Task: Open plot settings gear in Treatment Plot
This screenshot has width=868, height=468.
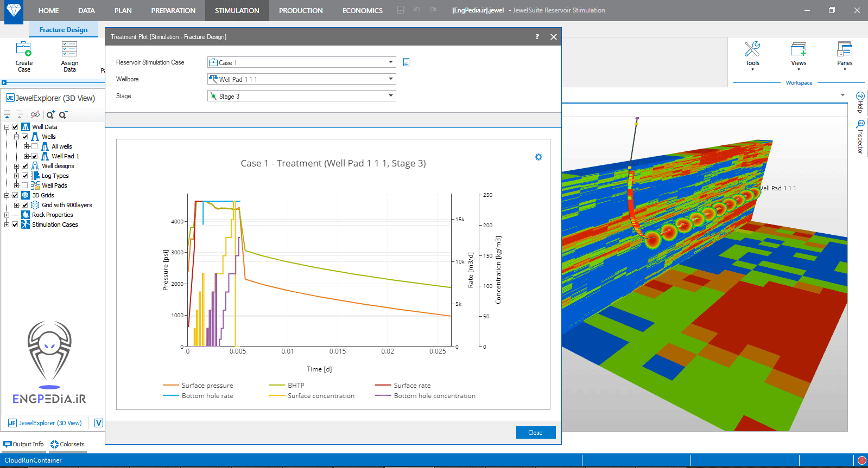Action: [538, 157]
